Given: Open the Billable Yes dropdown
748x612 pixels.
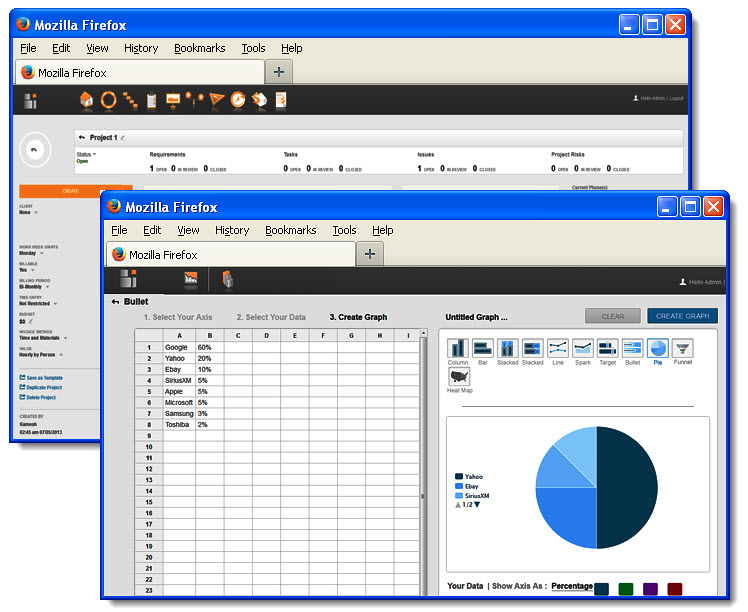Looking at the screenshot, I should [27, 270].
